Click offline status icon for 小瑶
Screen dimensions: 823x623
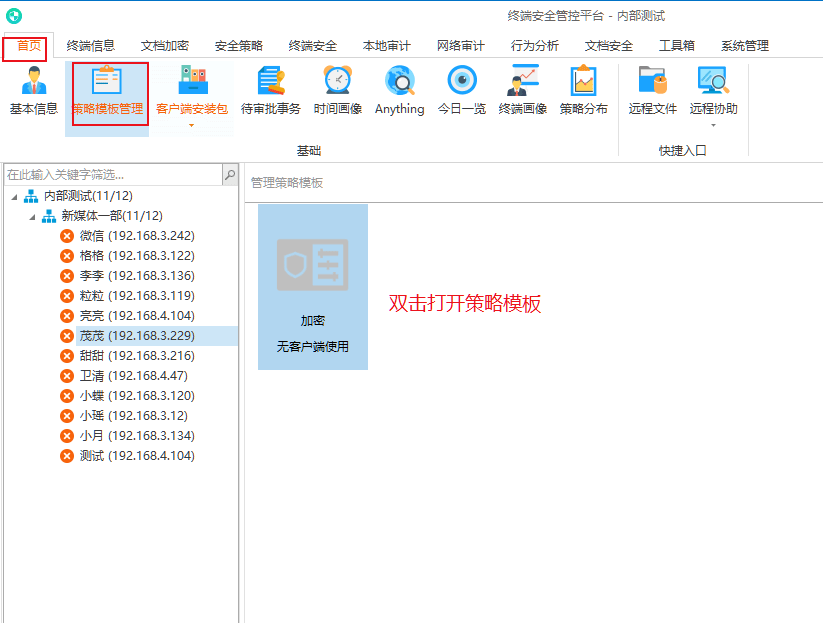pyautogui.click(x=67, y=416)
